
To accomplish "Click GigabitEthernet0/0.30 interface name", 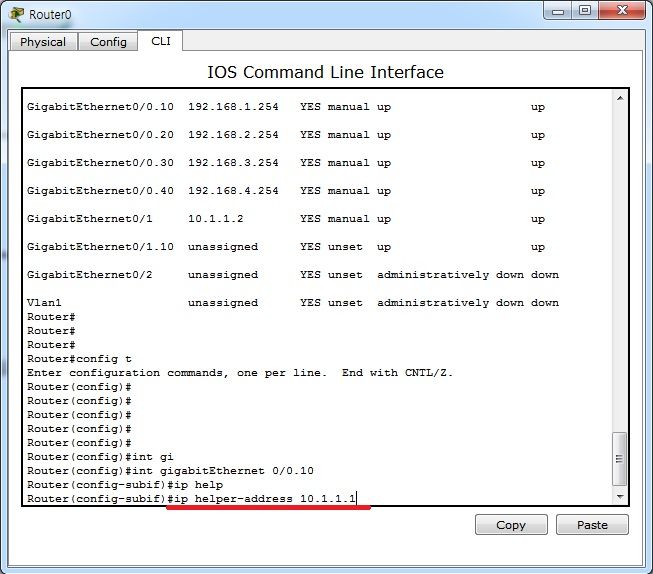I will [100, 162].
